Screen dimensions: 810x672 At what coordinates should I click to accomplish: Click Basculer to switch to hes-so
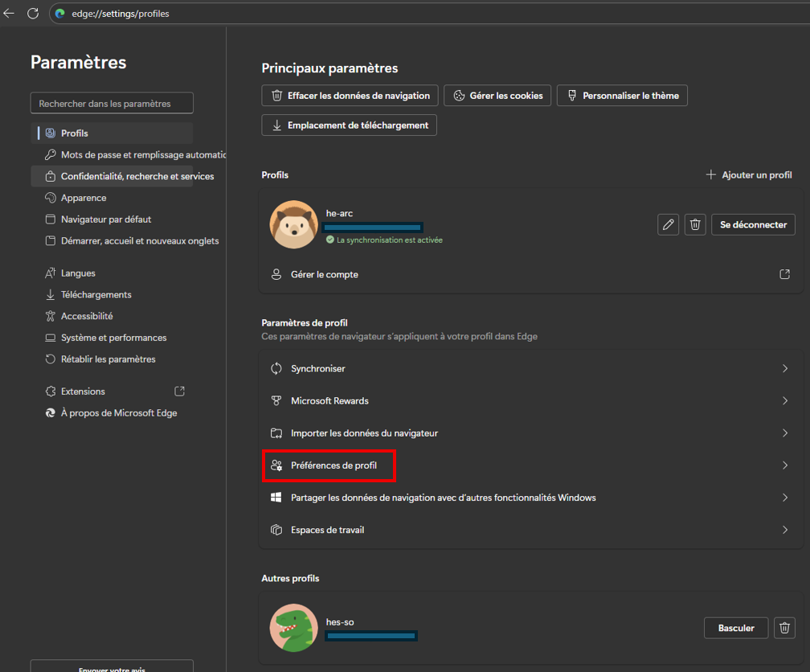[735, 628]
